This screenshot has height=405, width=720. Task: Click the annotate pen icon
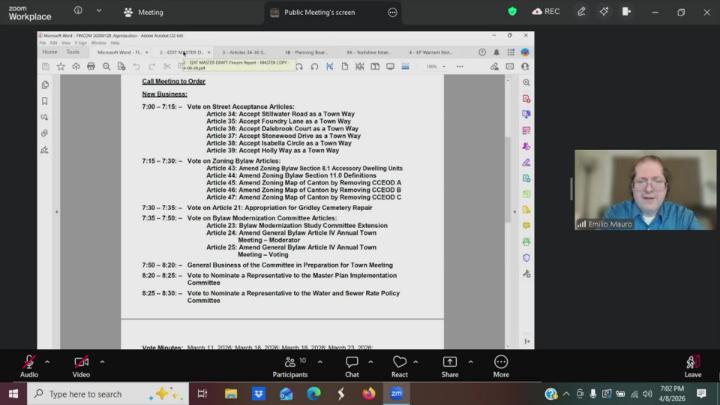point(581,12)
